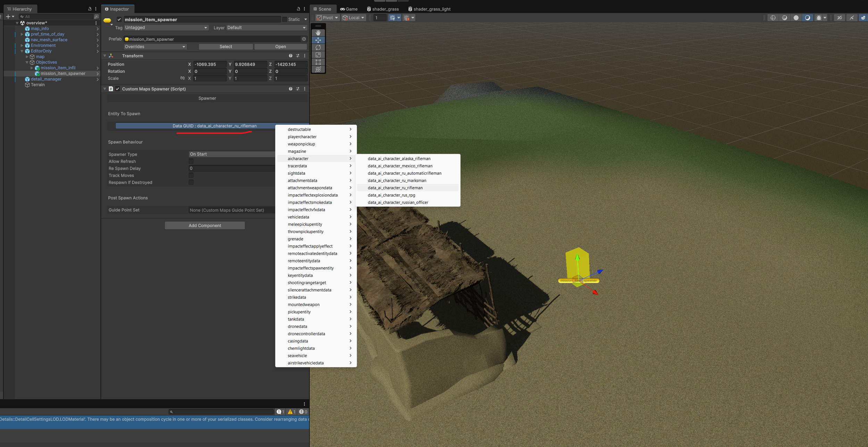This screenshot has width=868, height=447.
Task: Select the Scale tool
Action: pyautogui.click(x=318, y=55)
